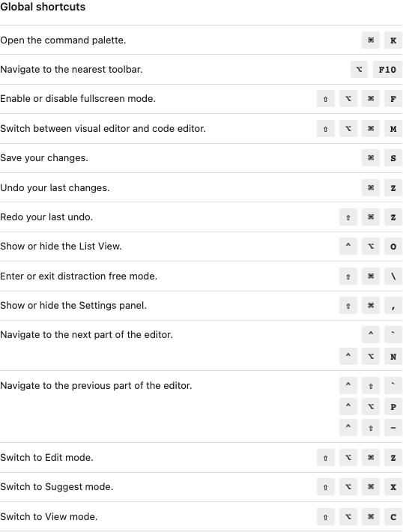Click 'Undo your last changes.' text
403x532 pixels.
pos(55,187)
